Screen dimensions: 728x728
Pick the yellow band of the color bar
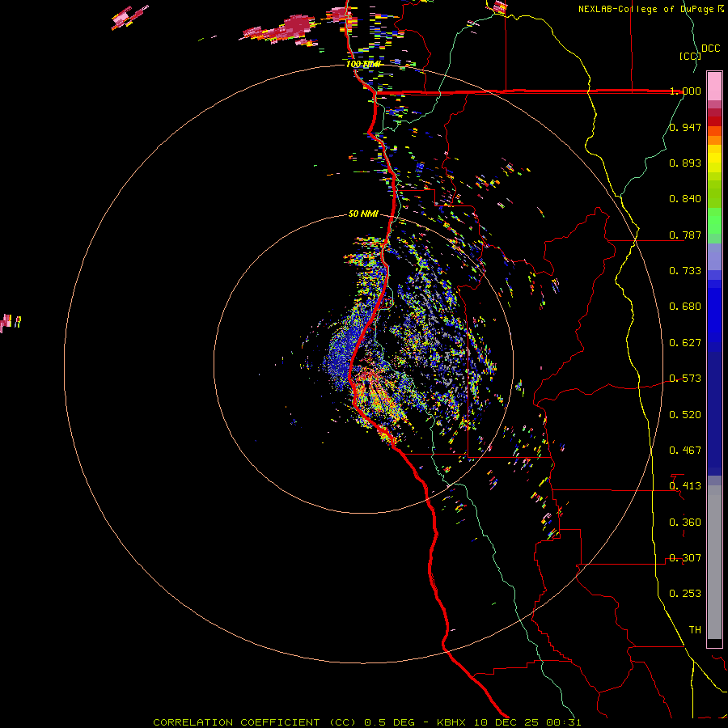pos(714,159)
